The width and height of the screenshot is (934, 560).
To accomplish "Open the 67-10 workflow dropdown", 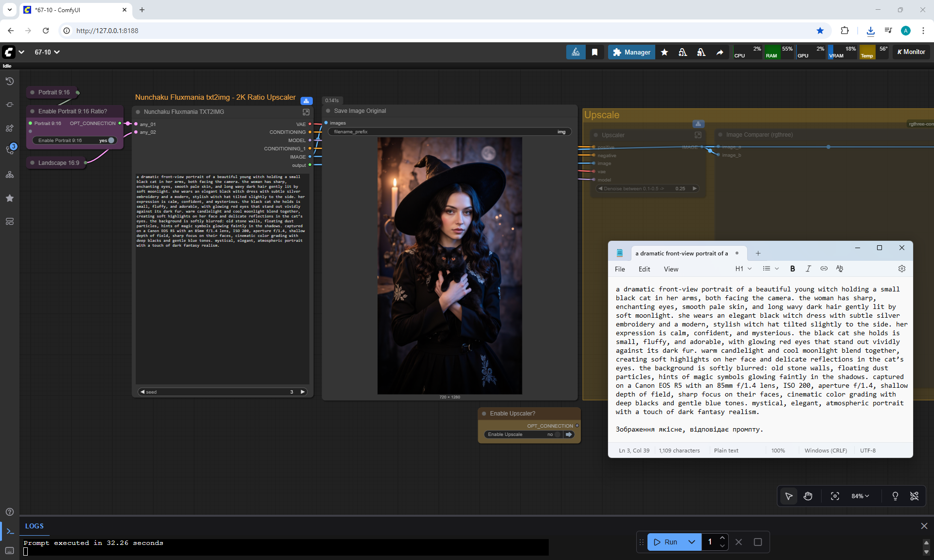I will point(47,52).
